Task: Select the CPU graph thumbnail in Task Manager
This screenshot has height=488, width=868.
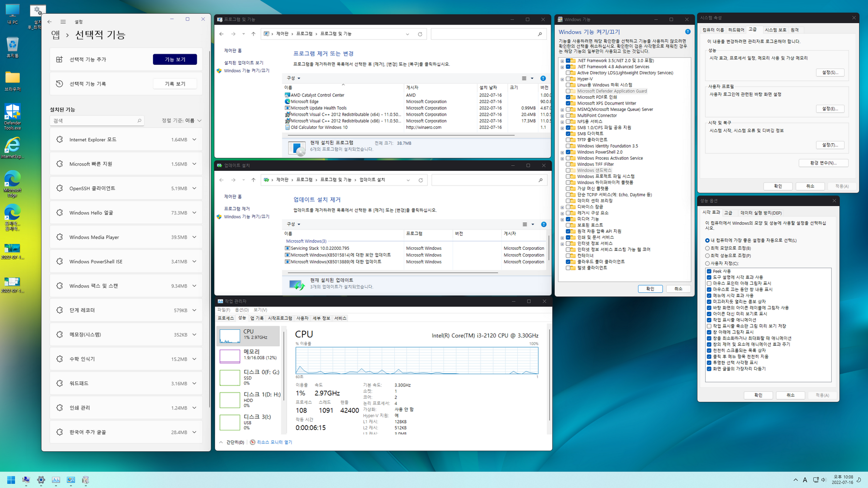Action: (230, 335)
